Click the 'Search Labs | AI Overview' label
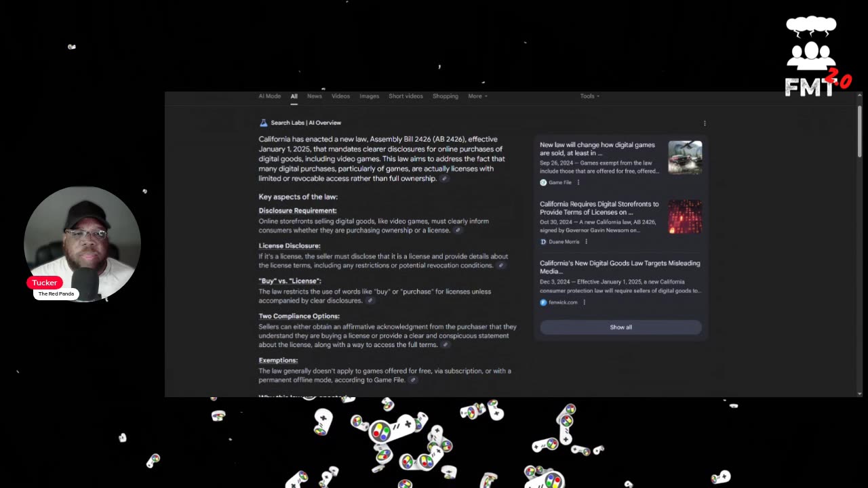868x488 pixels. [306, 123]
